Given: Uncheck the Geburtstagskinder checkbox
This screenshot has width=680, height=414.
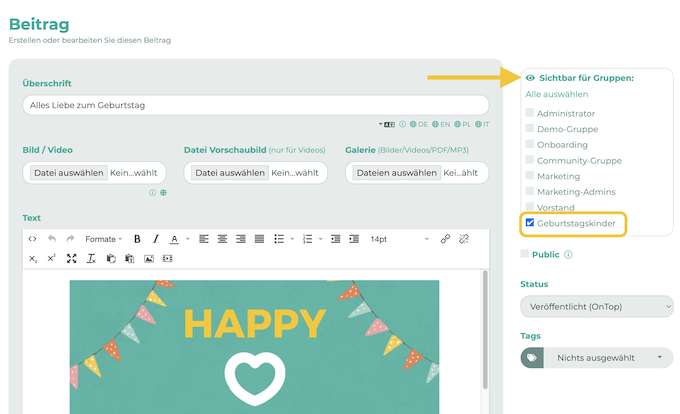Looking at the screenshot, I should (530, 222).
